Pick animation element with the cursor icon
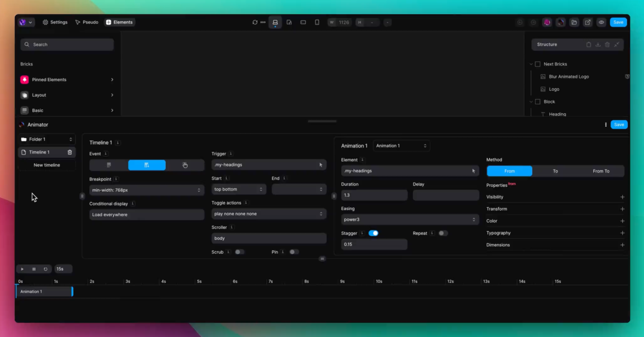The image size is (644, 337). tap(474, 171)
